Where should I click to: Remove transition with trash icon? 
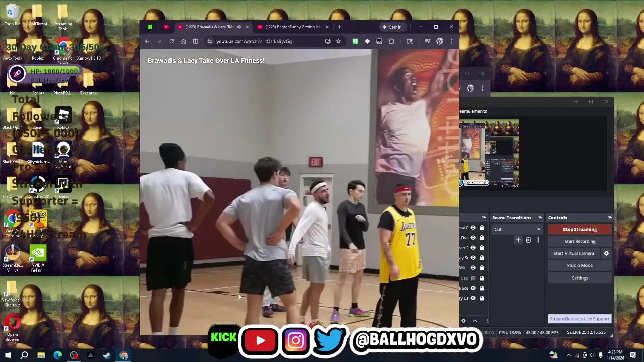(528, 240)
